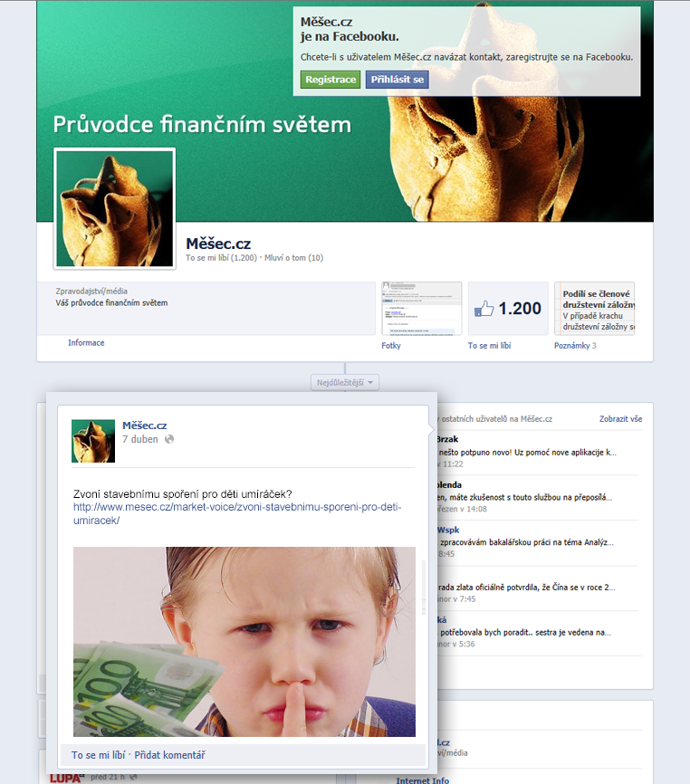The height and width of the screenshot is (784, 690).
Task: Click the Internet Info link
Action: pyautogui.click(x=423, y=780)
